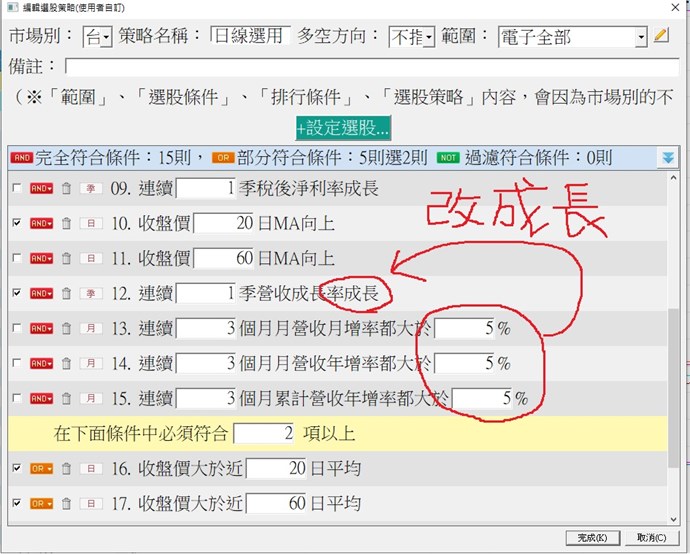Click the 備註 text field
Screen dimensions: 690x554
[x=372, y=67]
